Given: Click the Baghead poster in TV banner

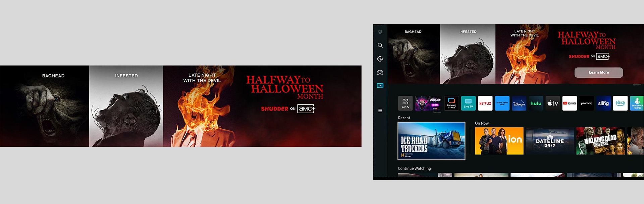Looking at the screenshot, I should pyautogui.click(x=414, y=54).
